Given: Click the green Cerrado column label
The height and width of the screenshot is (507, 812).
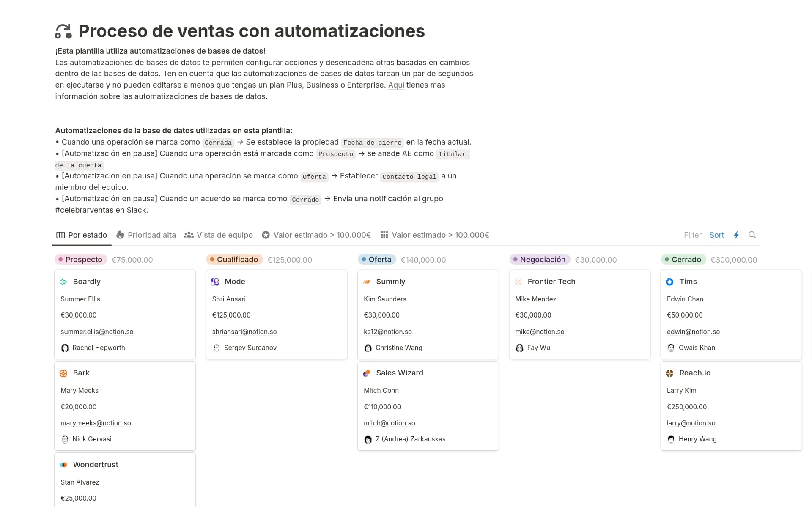Looking at the screenshot, I should [683, 260].
